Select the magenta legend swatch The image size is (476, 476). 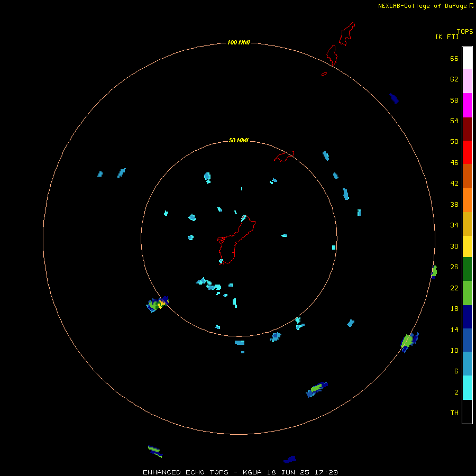tap(467, 105)
